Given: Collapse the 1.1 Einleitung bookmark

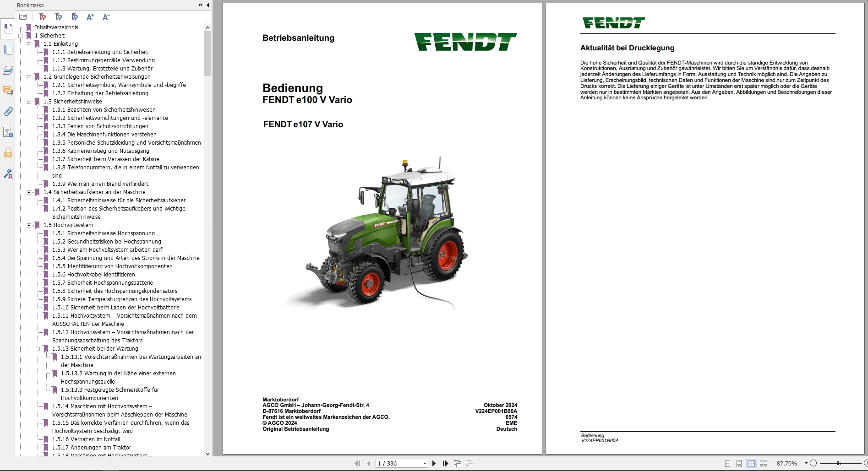Looking at the screenshot, I should [x=29, y=44].
